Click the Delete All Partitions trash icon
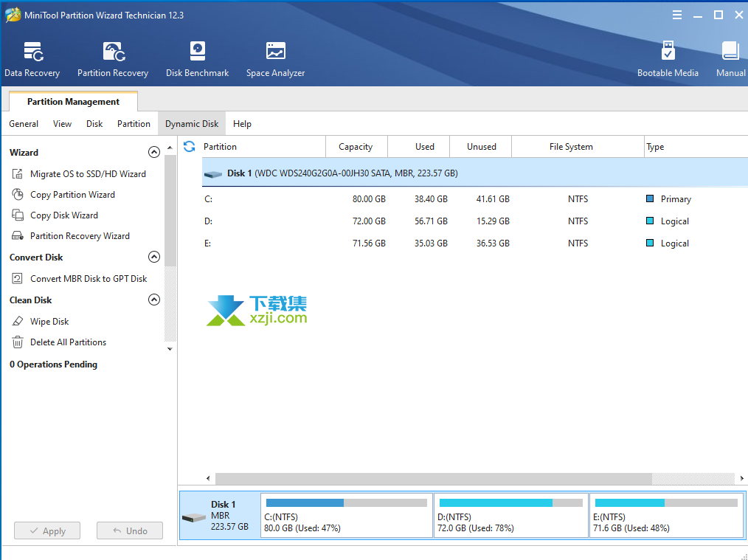The image size is (748, 560). coord(18,342)
